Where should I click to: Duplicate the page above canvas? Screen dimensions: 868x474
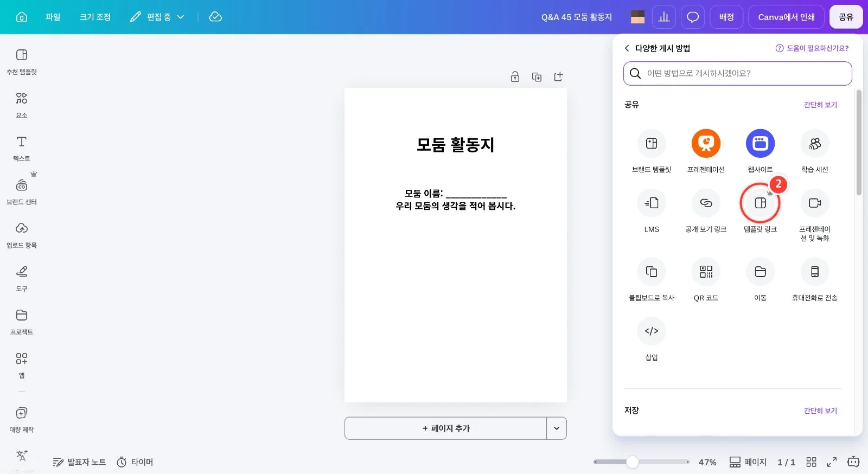[x=537, y=77]
